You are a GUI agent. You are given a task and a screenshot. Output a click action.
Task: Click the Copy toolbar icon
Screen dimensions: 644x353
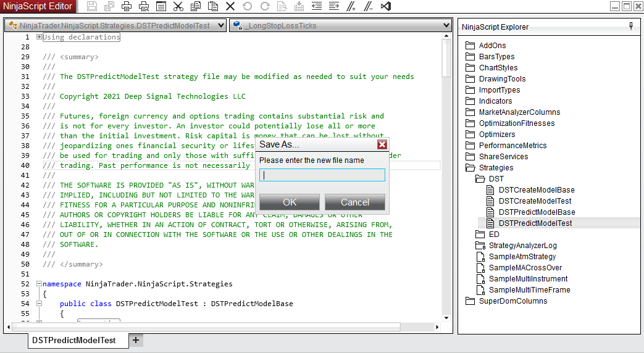tap(196, 6)
